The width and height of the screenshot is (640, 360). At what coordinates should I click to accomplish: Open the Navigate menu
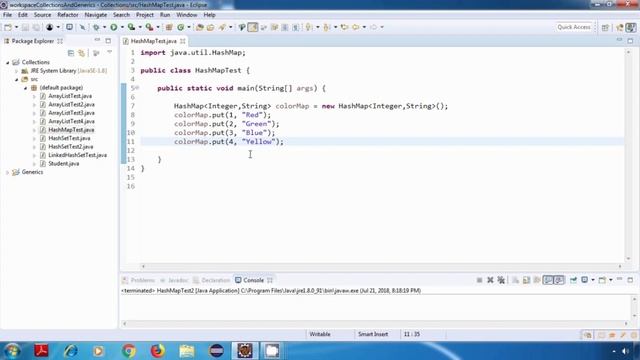pyautogui.click(x=96, y=15)
